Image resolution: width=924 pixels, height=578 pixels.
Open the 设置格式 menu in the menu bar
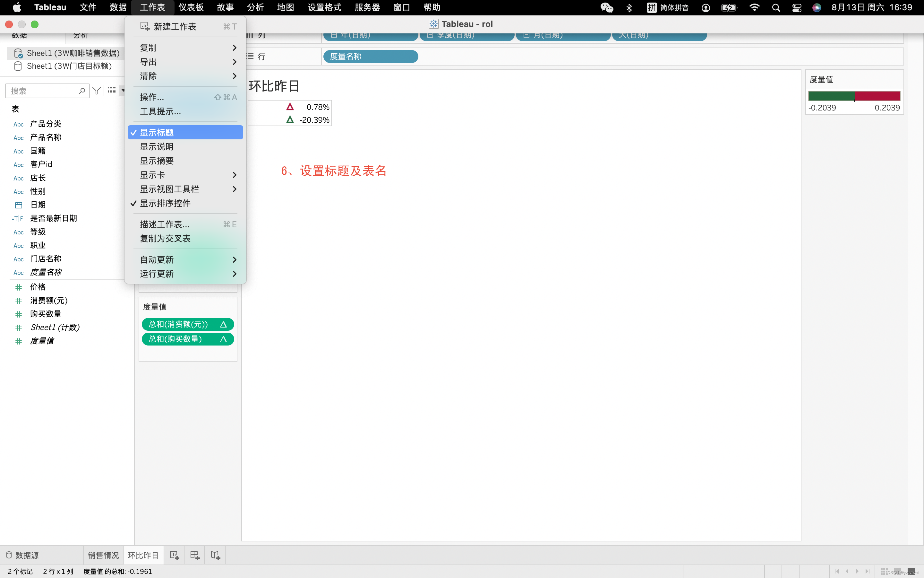[x=324, y=7]
